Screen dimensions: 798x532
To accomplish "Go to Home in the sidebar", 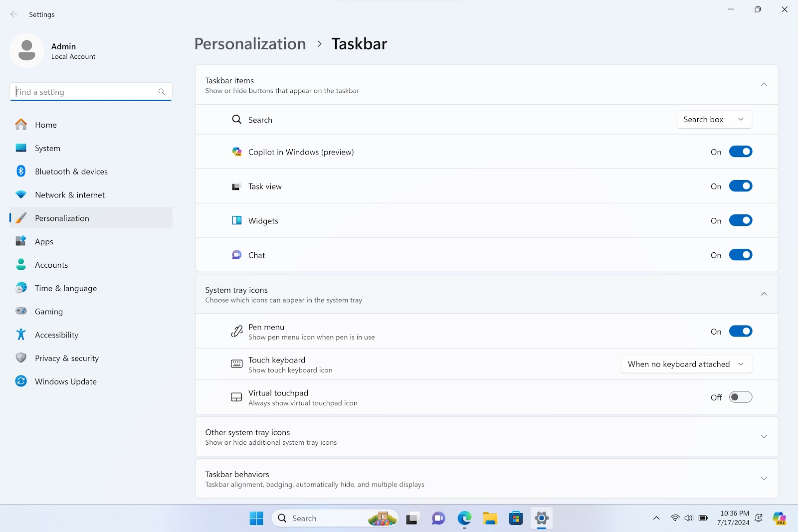I will [x=46, y=125].
